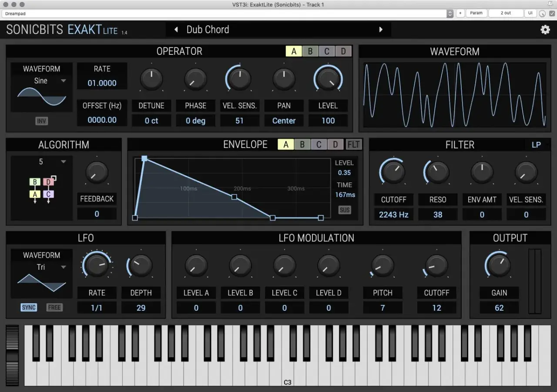Screen dimensions: 557x392
Task: Click the host bypass checkbox at top right
Action: (552, 13)
